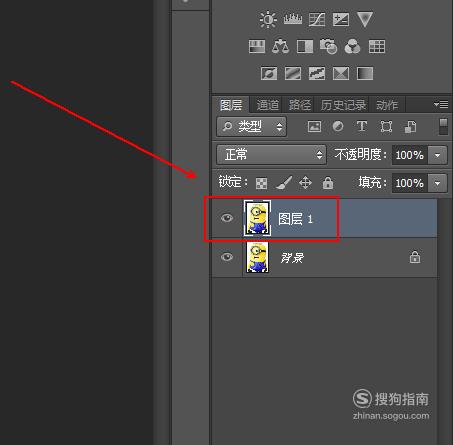Add a Black & White adjustment

tap(305, 47)
